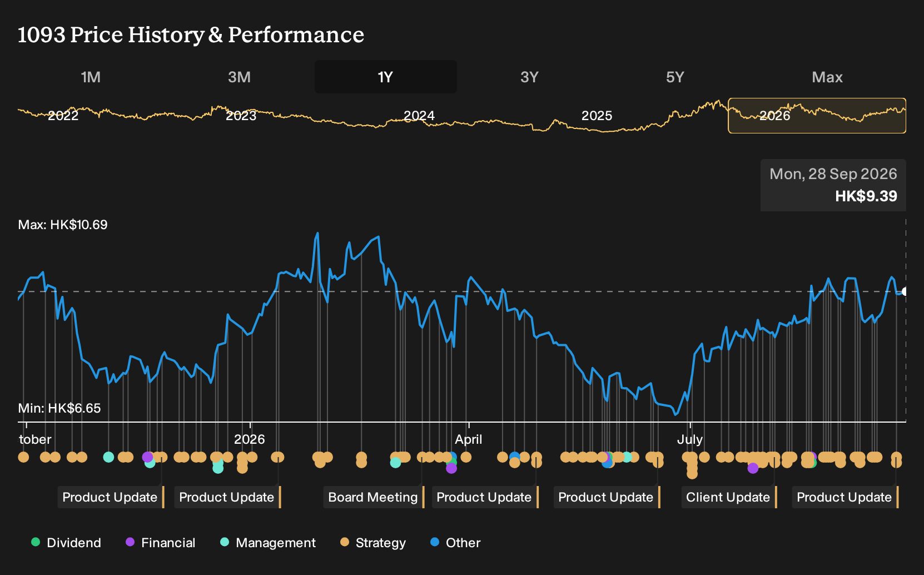Click the highlighted 2026 range selector window
This screenshot has width=924, height=575.
(x=817, y=116)
